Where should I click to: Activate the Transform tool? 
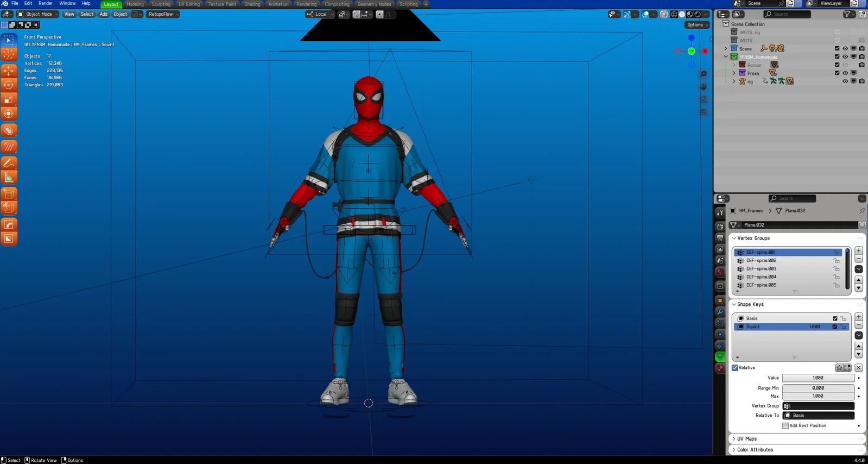pos(9,113)
